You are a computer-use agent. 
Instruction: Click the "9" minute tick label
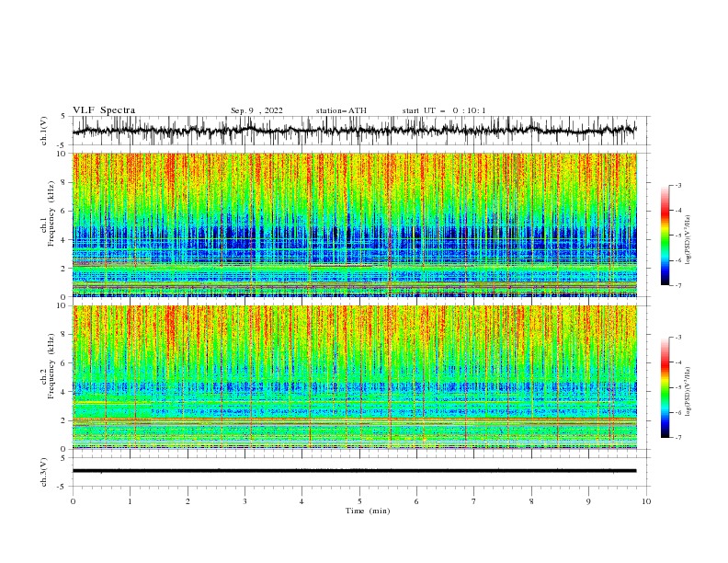coord(588,501)
